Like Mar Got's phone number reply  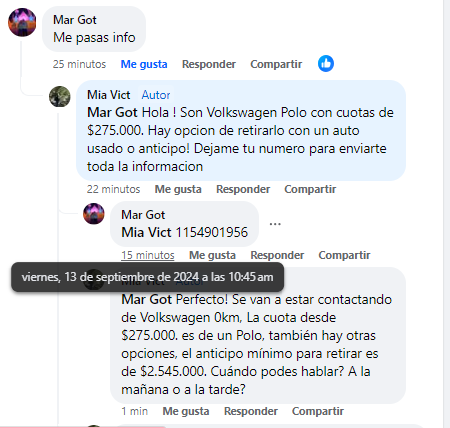(212, 255)
